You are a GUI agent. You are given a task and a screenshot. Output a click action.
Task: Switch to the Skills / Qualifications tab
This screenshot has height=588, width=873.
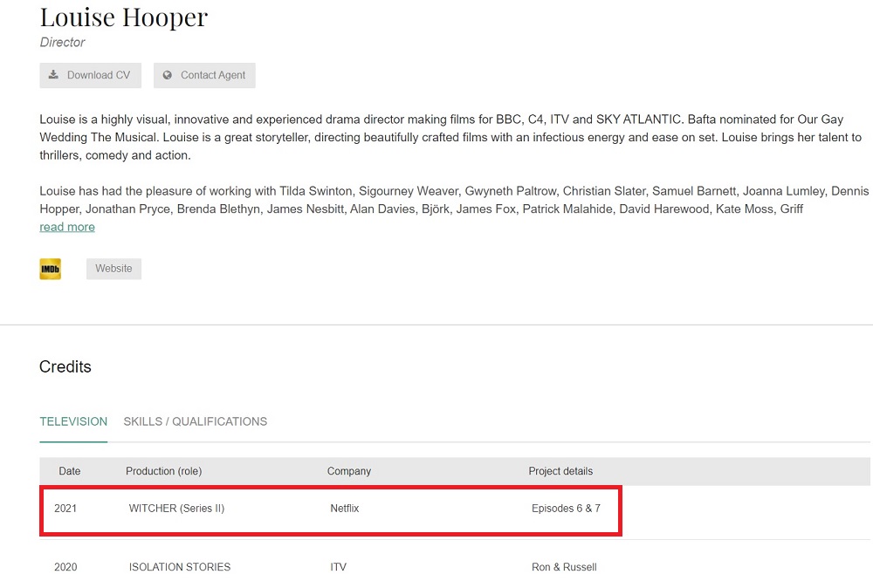coord(196,421)
